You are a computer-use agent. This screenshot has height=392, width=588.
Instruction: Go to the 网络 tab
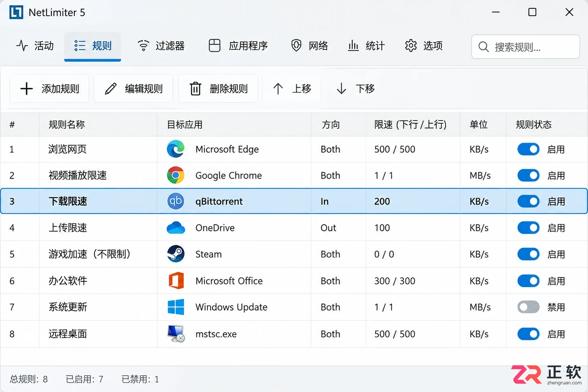pyautogui.click(x=310, y=46)
